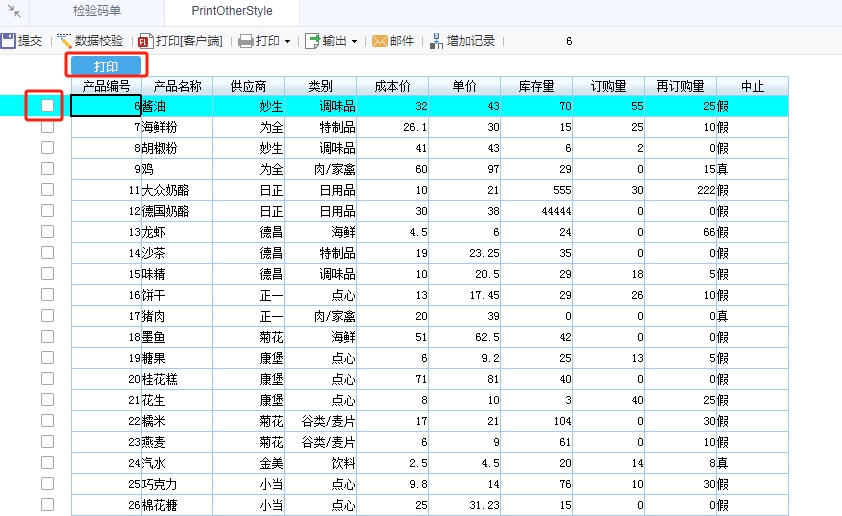This screenshot has width=842, height=516.
Task: Click the 产品名称 column header
Action: point(177,86)
